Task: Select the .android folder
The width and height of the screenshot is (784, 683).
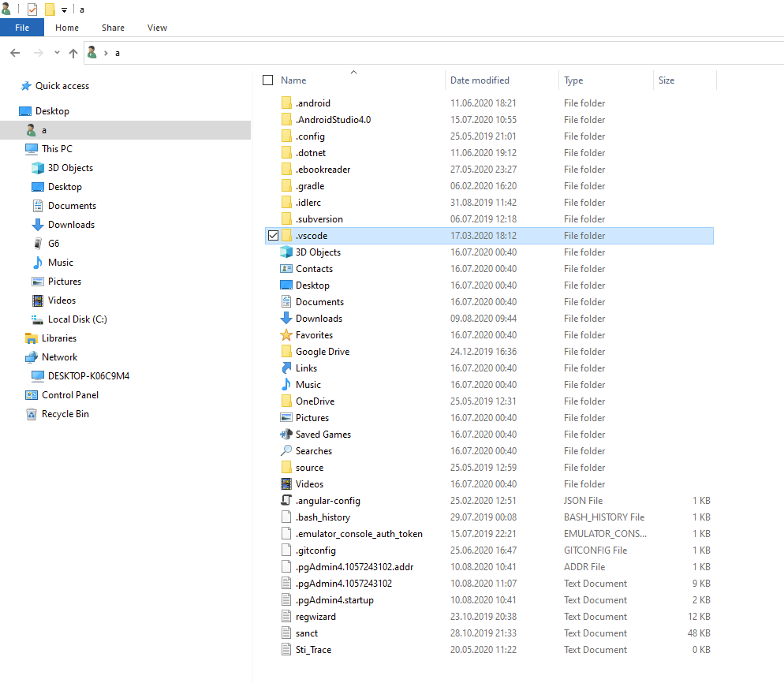Action: [x=313, y=103]
